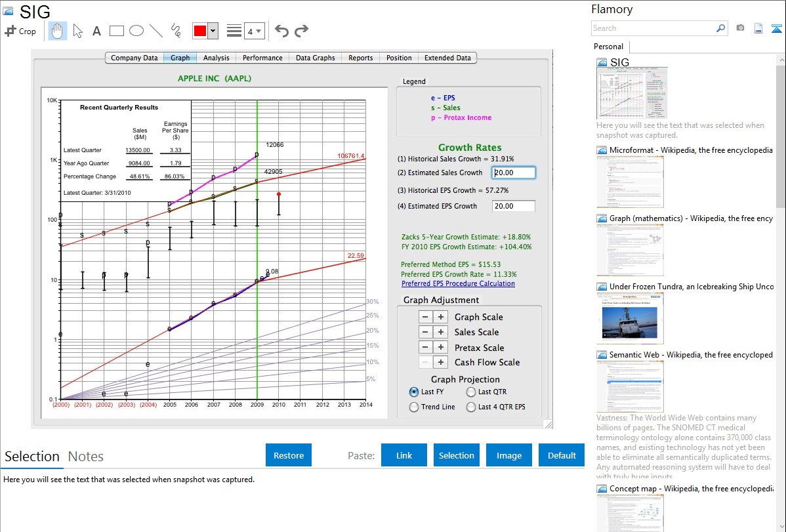Open the Personal tab

[x=609, y=47]
